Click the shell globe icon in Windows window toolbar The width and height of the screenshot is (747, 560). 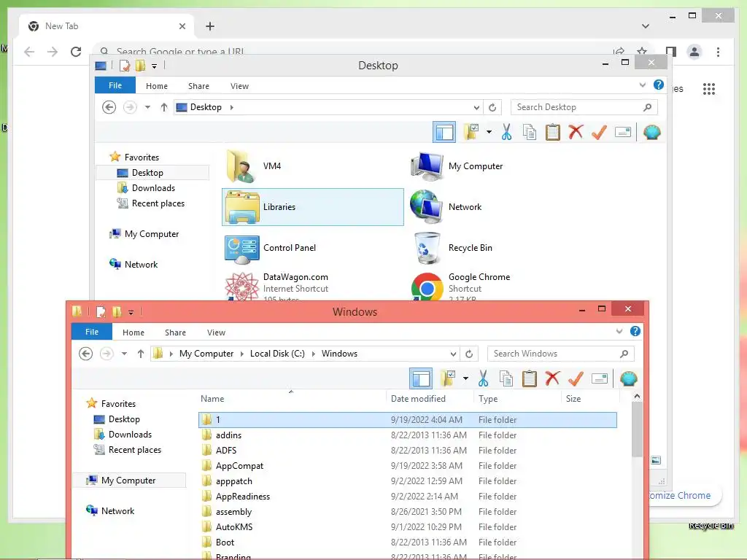tap(628, 378)
